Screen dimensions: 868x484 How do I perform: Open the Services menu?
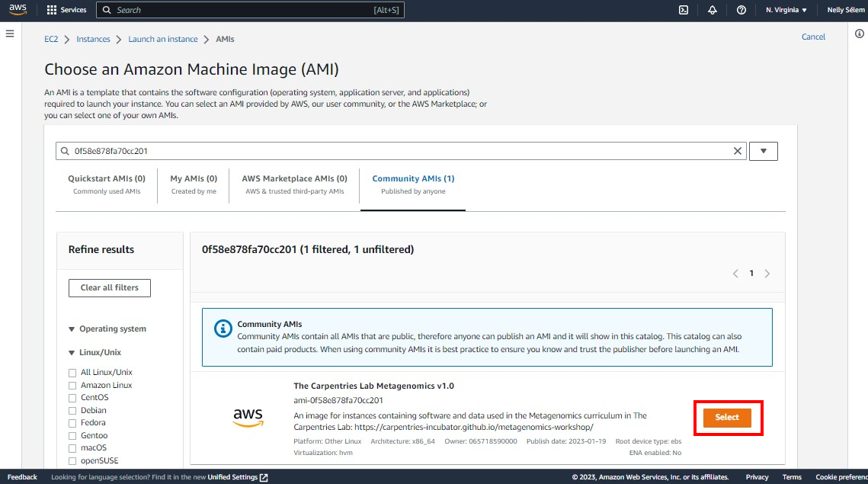(66, 10)
